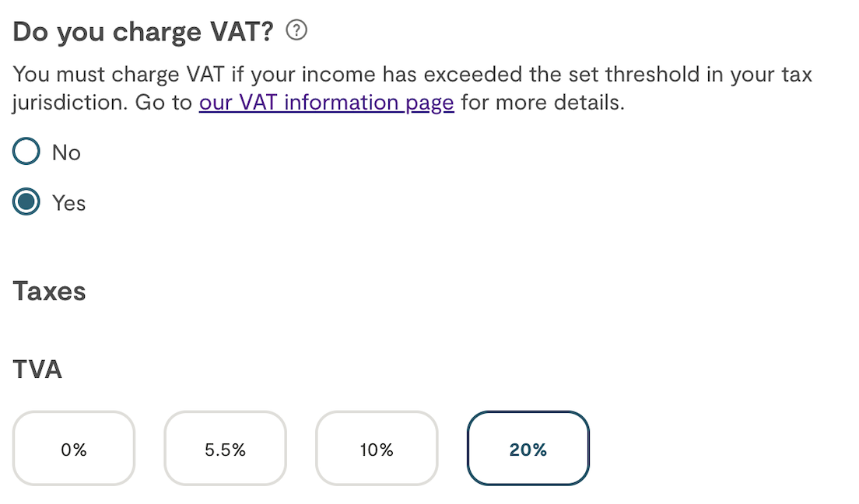
Task: Click the 'Do you charge VAT?' heading
Action: (143, 32)
